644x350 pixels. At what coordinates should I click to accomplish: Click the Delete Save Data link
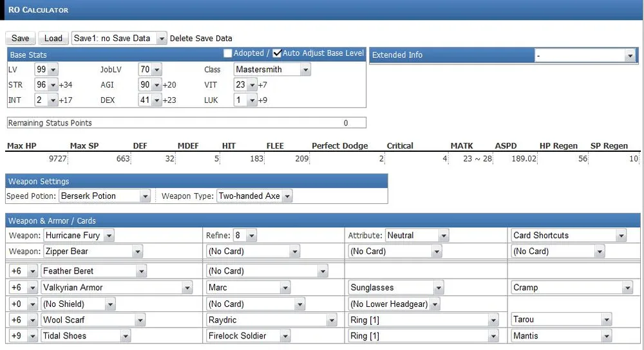tap(201, 39)
